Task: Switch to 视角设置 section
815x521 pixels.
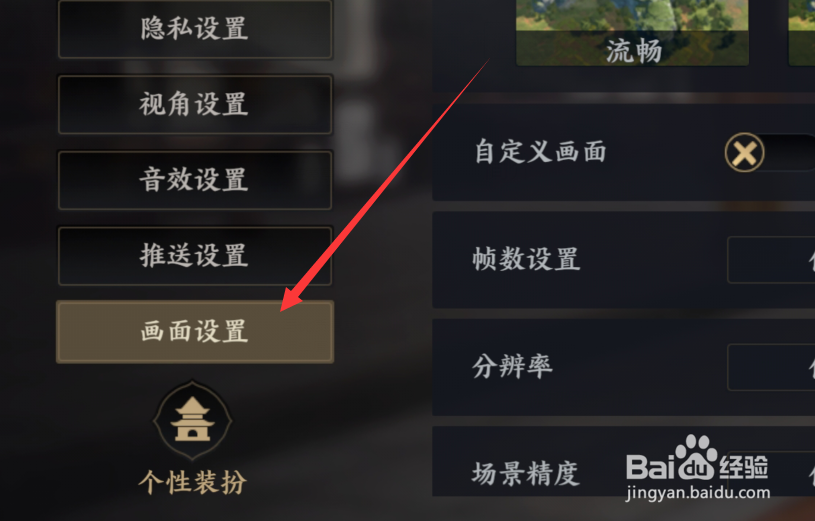Action: [x=195, y=104]
